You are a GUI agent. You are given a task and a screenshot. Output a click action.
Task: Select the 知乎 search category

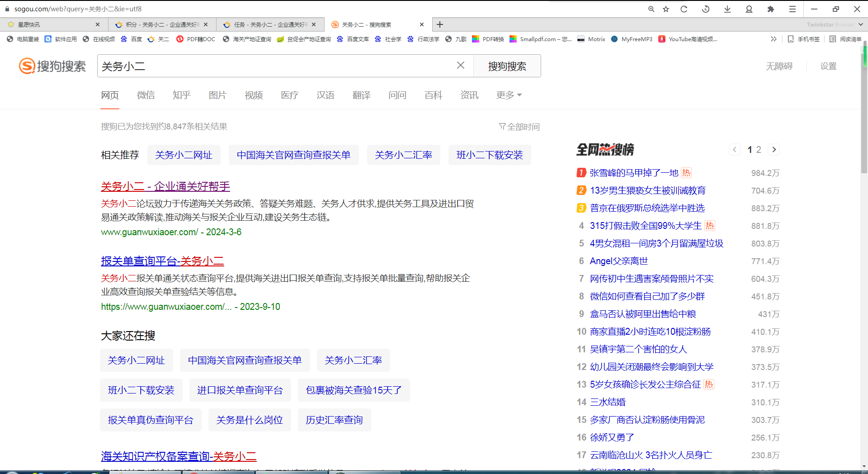pos(182,95)
